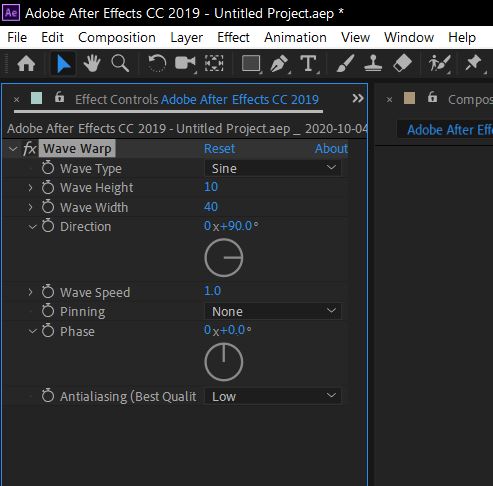
Task: Select the Unified Camera tool
Action: point(185,63)
